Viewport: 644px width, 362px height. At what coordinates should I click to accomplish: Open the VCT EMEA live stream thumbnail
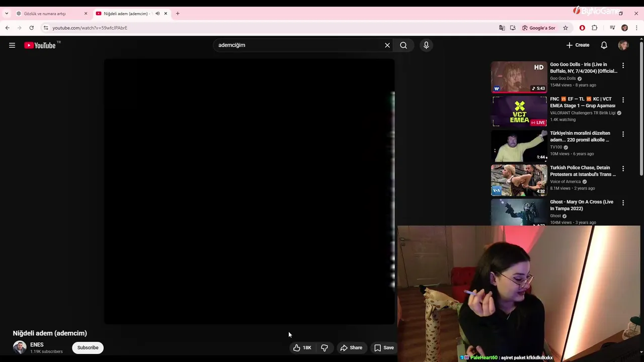[x=519, y=111]
